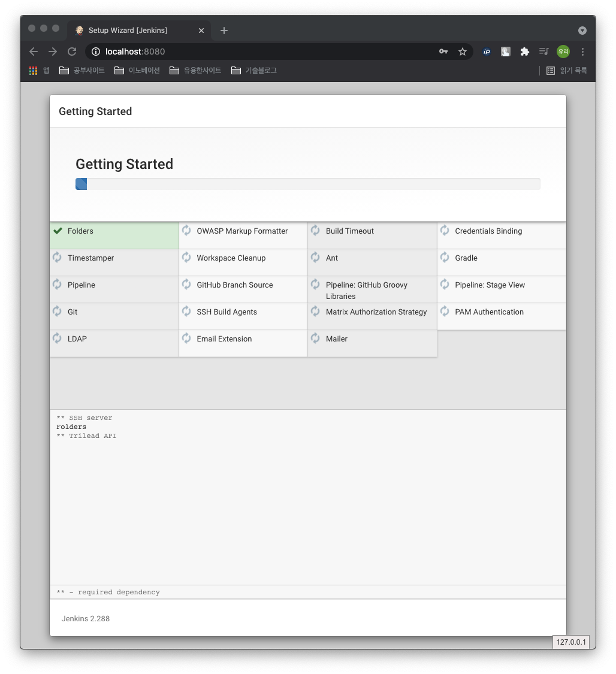Screen dimensions: 616x674
Task: Select the PAM Authentication text
Action: (x=489, y=312)
